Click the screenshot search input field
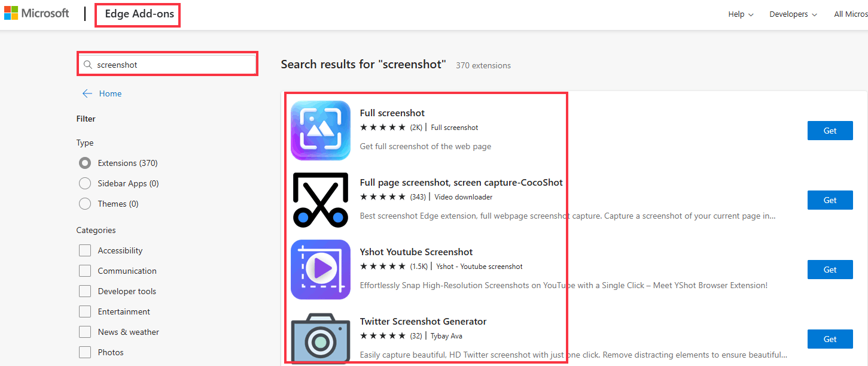Screen dimensions: 868x366 coord(173,65)
